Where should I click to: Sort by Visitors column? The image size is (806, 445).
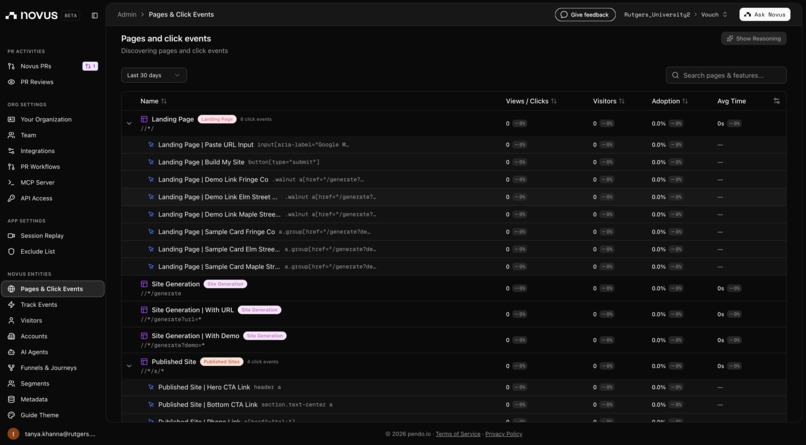pyautogui.click(x=609, y=101)
